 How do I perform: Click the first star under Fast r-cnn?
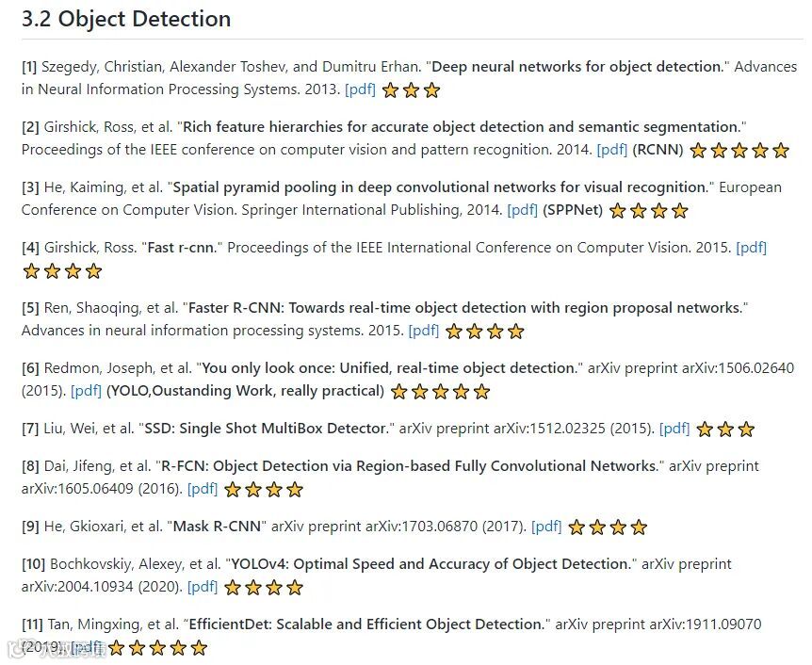tap(32, 271)
